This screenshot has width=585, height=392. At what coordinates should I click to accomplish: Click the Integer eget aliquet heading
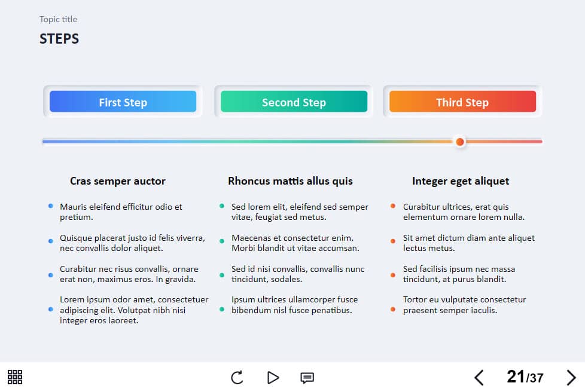(461, 181)
